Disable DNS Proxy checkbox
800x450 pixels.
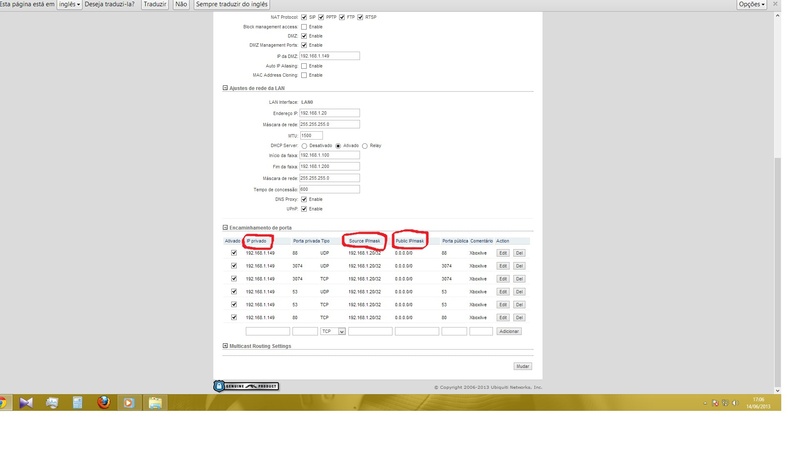(x=304, y=199)
